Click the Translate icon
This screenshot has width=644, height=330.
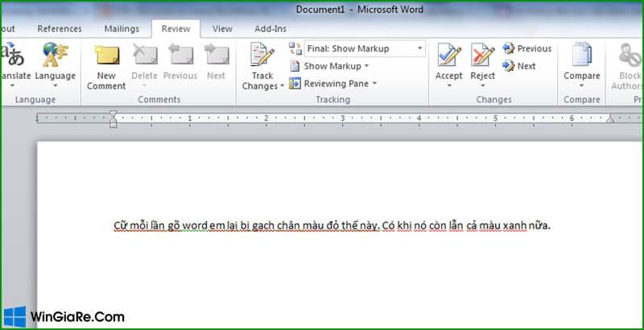point(12,55)
